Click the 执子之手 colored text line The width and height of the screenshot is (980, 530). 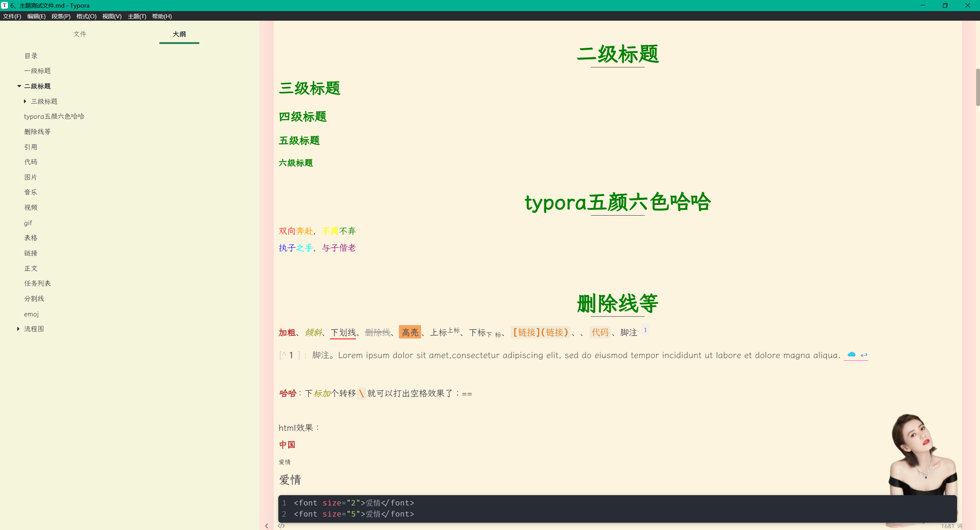[317, 248]
